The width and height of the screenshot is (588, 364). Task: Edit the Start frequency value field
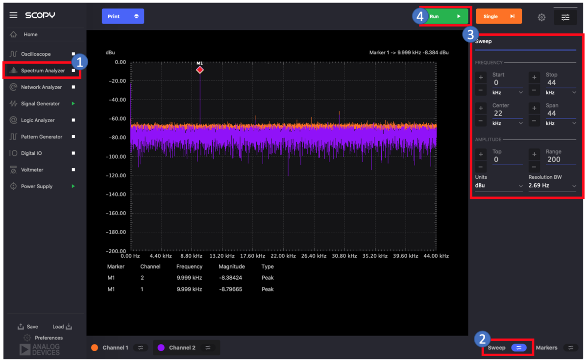click(x=507, y=83)
